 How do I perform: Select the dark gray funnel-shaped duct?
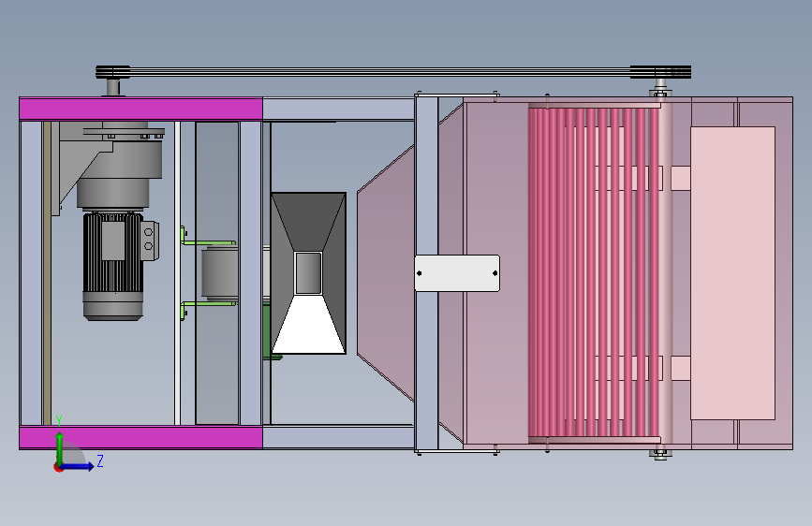click(x=309, y=273)
